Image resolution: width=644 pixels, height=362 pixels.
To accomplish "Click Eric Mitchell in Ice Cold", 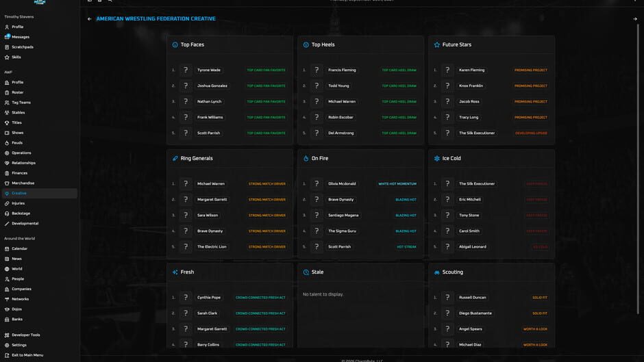I will [x=469, y=199].
